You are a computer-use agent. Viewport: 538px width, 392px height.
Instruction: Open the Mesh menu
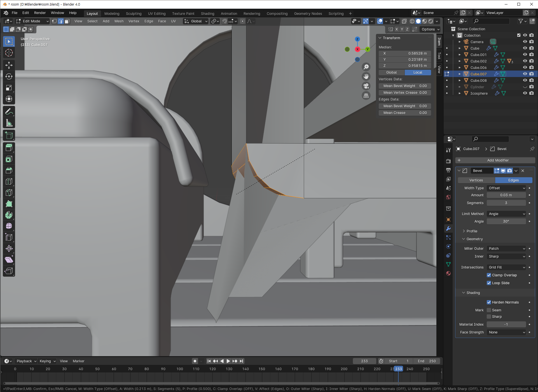[119, 21]
